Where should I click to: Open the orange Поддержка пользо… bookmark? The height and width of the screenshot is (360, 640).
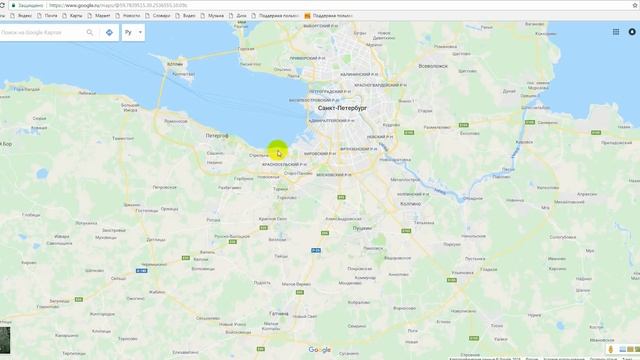point(329,16)
